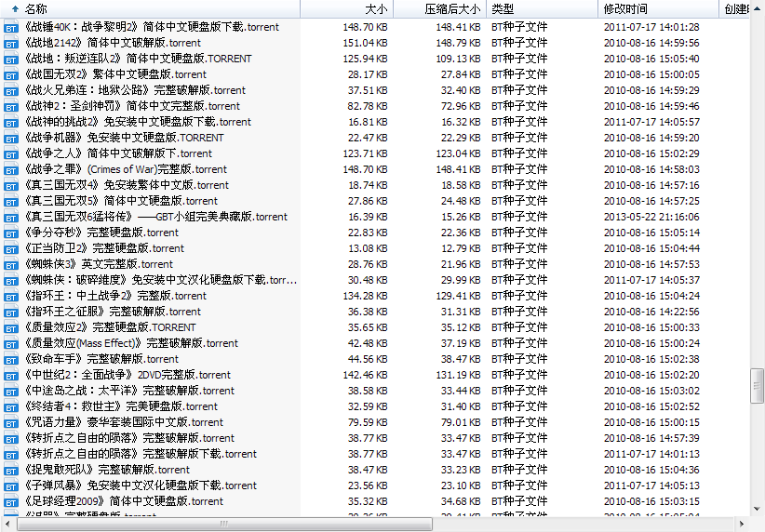The height and width of the screenshot is (532, 765).
Task: Click modified time 2013-05-22 21:16:06
Action: pos(651,217)
